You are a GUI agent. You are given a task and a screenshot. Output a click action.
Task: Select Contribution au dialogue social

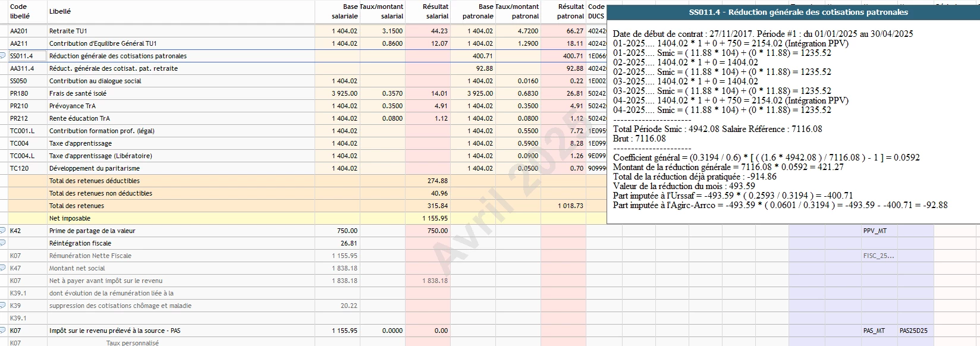click(95, 81)
